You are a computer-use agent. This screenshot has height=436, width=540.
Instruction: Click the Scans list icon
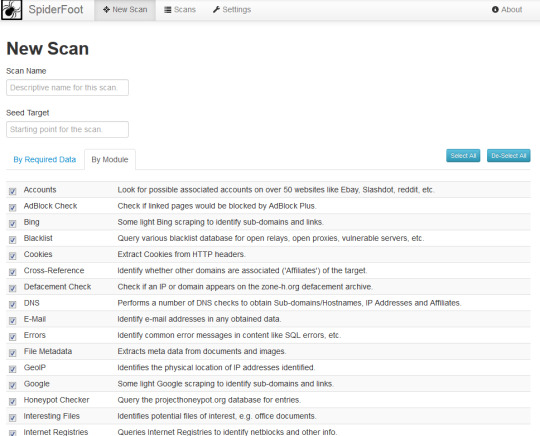point(168,10)
